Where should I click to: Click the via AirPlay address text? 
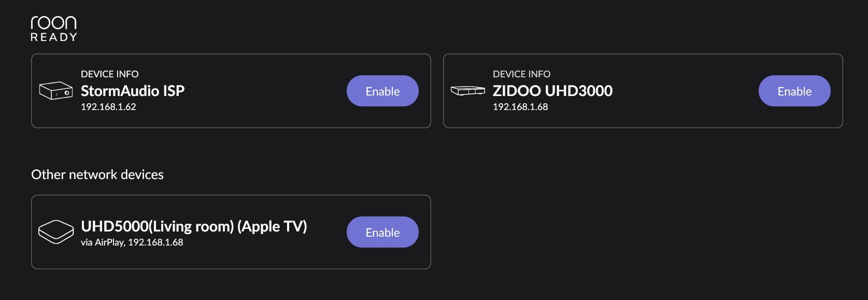(x=132, y=242)
